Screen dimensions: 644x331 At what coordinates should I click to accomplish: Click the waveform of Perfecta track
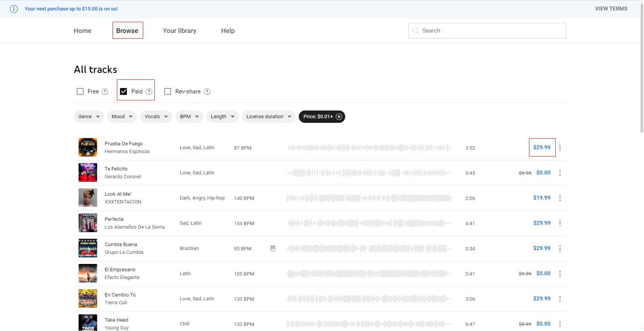[x=369, y=223]
